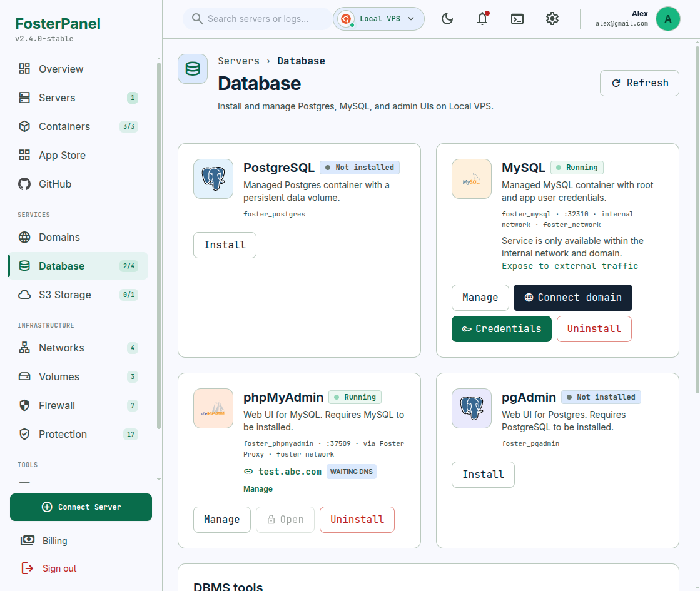
Task: Go to Networks page
Action: [x=78, y=348]
